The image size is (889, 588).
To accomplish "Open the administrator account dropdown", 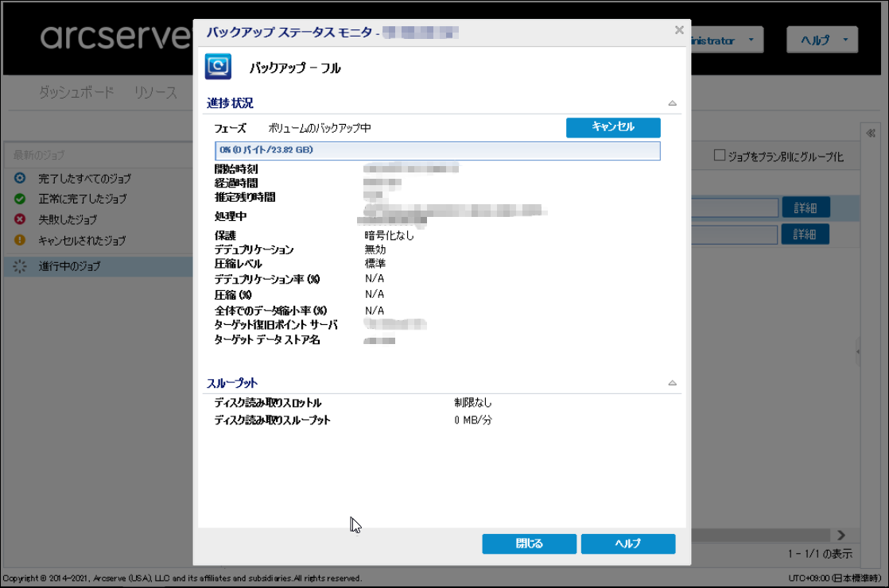I will click(x=727, y=41).
